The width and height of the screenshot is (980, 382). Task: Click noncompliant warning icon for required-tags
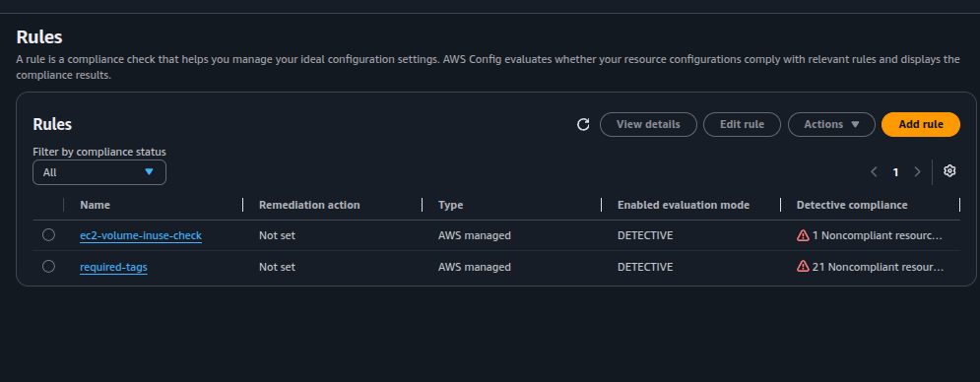pos(803,267)
